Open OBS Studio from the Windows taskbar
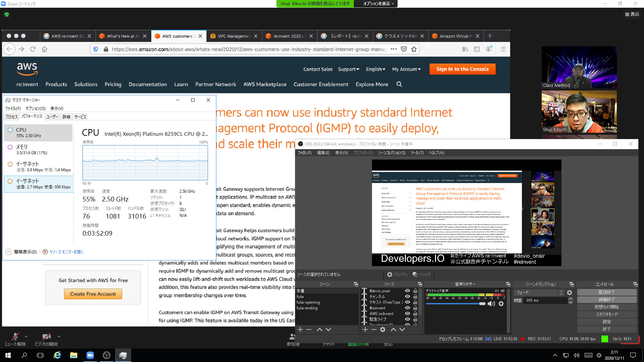Image resolution: width=644 pixels, height=362 pixels. pos(107,355)
